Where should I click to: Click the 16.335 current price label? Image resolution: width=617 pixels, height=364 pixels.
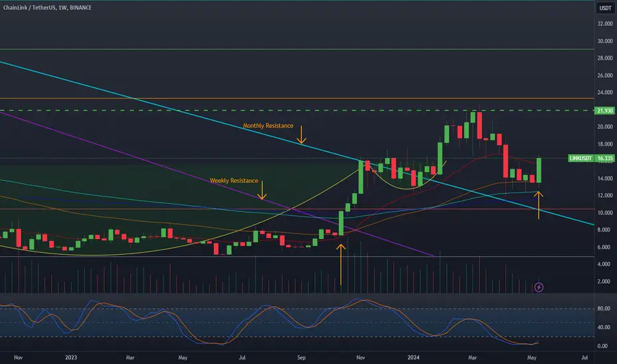(x=605, y=158)
